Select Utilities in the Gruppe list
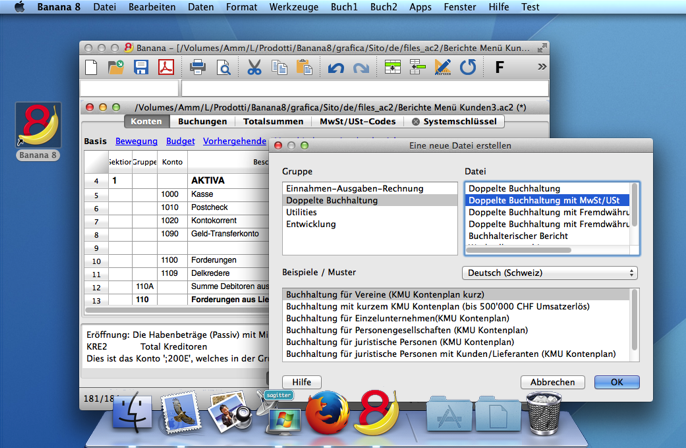This screenshot has width=686, height=448. coord(370,212)
